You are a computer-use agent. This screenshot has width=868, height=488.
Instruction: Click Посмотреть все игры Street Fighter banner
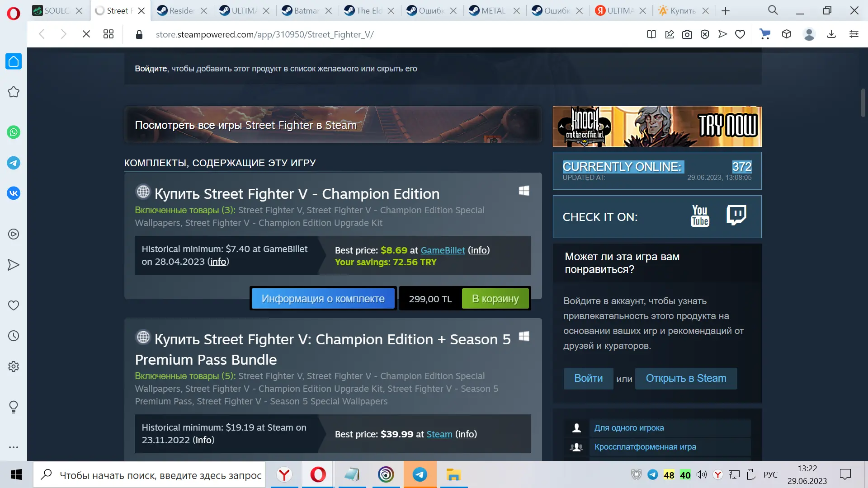point(333,125)
